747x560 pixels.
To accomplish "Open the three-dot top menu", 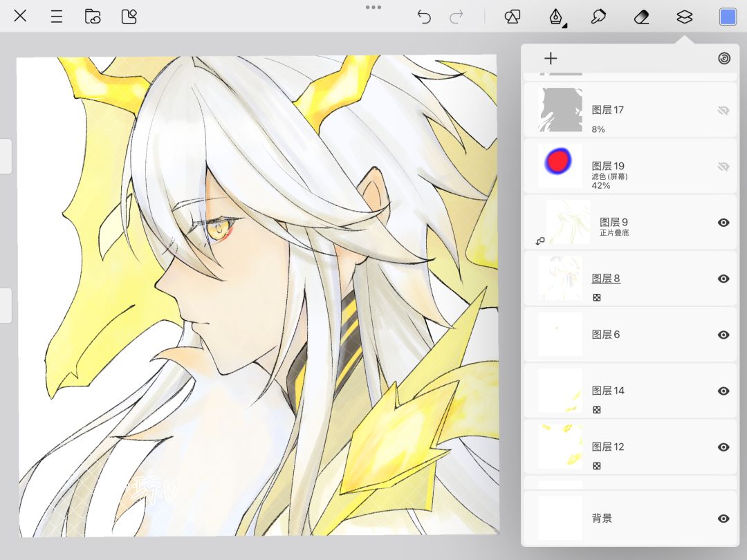I will [373, 7].
